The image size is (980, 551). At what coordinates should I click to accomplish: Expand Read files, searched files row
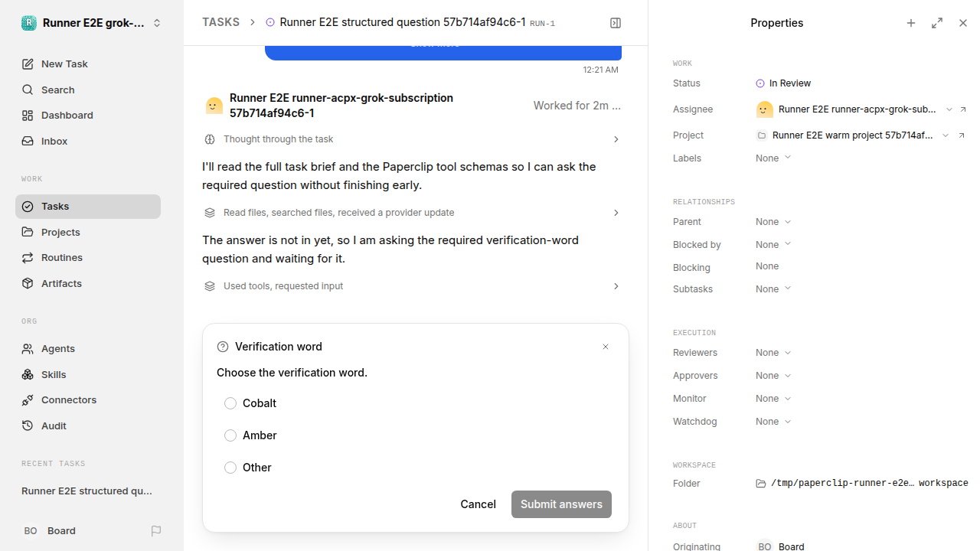pos(413,213)
